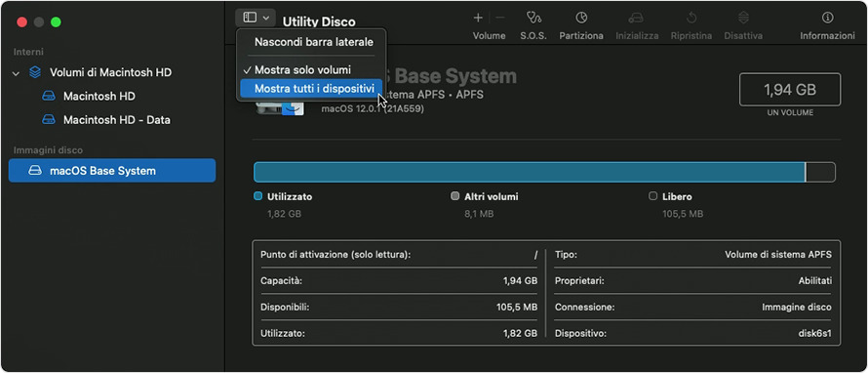This screenshot has height=373, width=868.
Task: Click the Volume di sistema APFS value
Action: click(x=777, y=255)
